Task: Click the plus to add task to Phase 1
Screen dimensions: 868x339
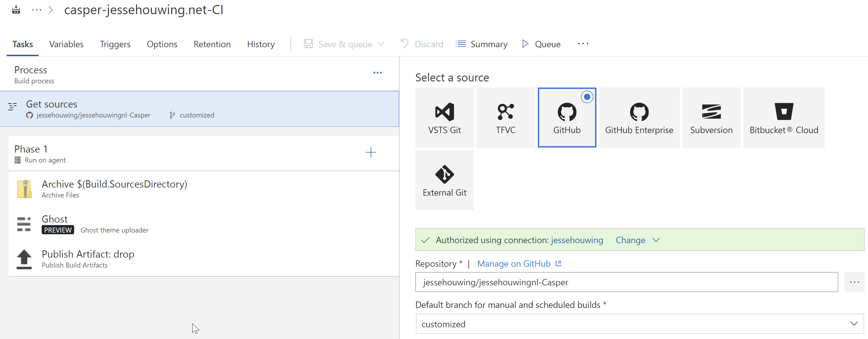Action: (x=371, y=153)
